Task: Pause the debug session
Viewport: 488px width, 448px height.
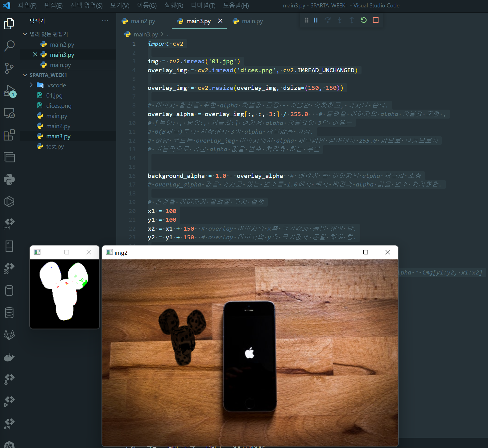Action: click(316, 20)
